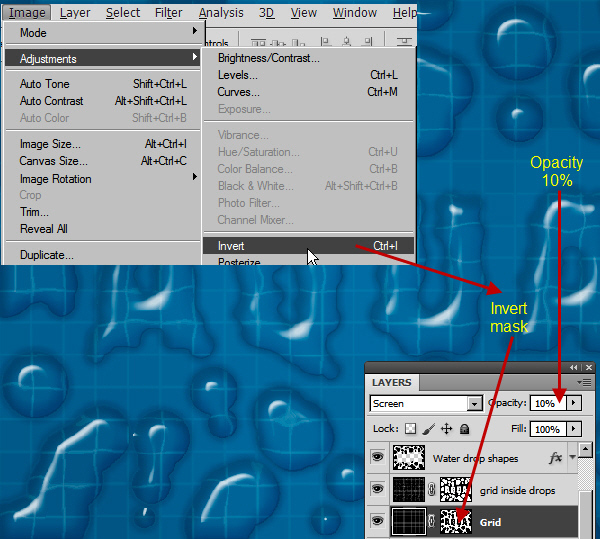
Task: Open the Layers panel options menu icon
Action: 586,383
